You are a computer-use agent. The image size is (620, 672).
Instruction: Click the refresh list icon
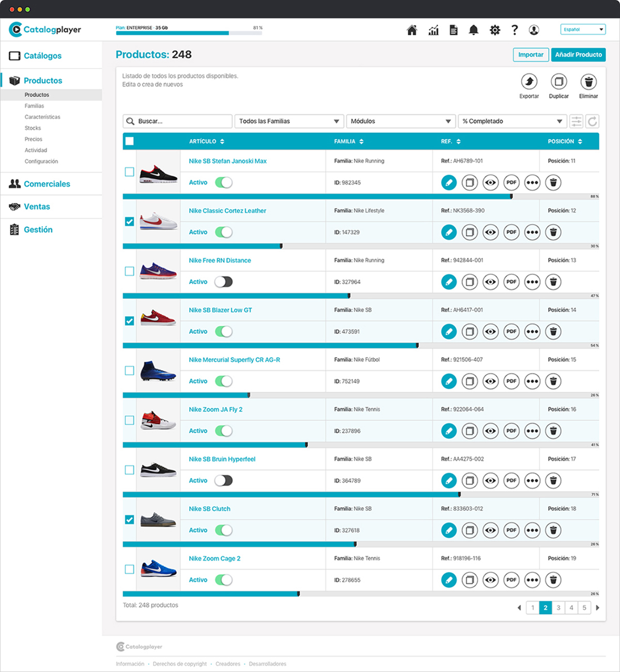pyautogui.click(x=593, y=121)
